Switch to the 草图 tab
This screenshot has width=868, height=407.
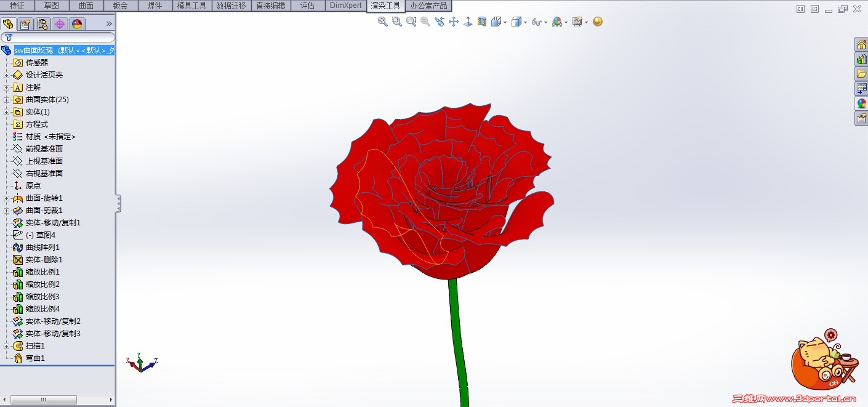(52, 6)
